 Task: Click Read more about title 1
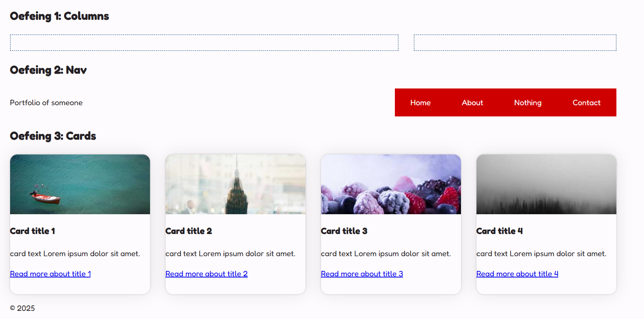51,274
